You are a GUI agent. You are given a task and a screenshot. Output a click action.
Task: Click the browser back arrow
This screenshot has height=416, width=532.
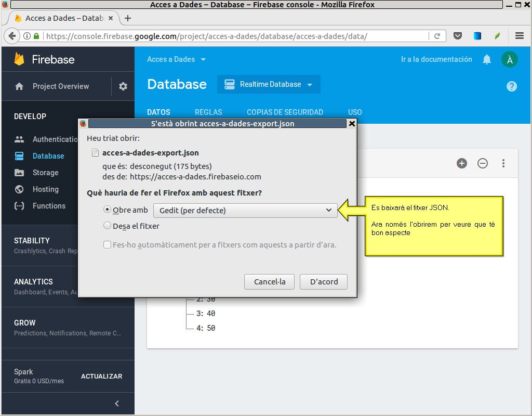click(12, 36)
